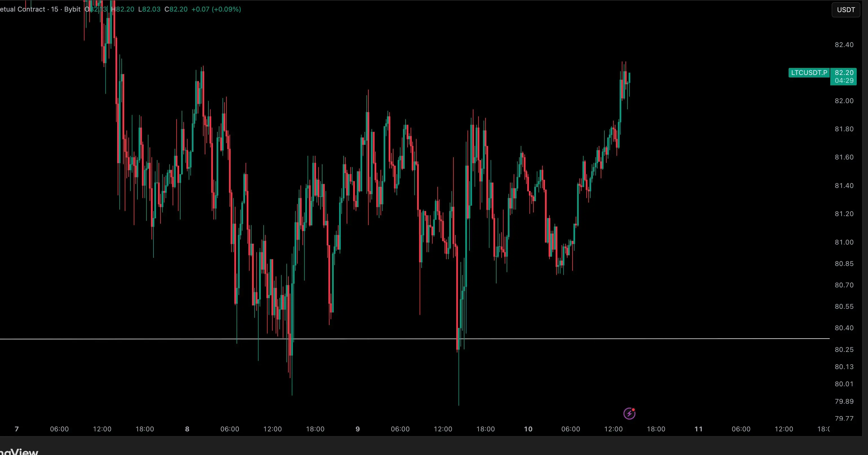
Task: Click the purple lightning bolt news icon
Action: (629, 414)
